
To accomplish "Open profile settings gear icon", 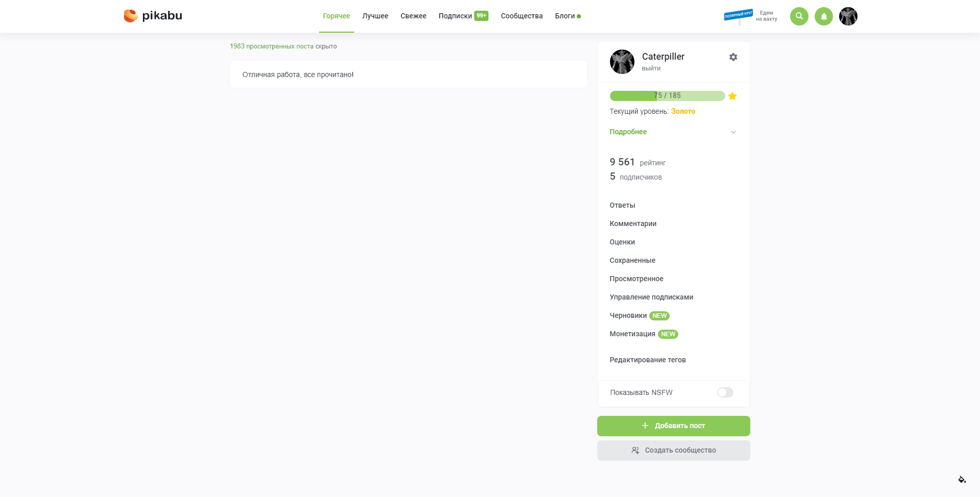I will (x=733, y=57).
